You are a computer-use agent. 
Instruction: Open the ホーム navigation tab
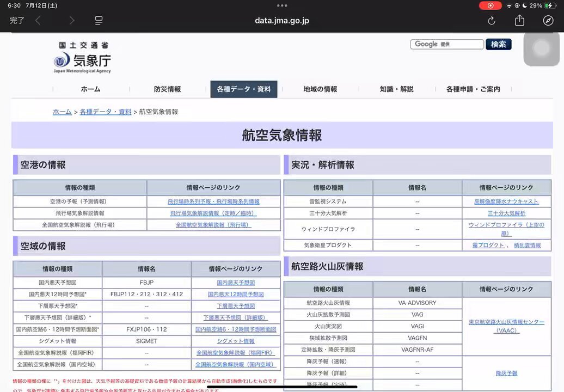tap(90, 89)
